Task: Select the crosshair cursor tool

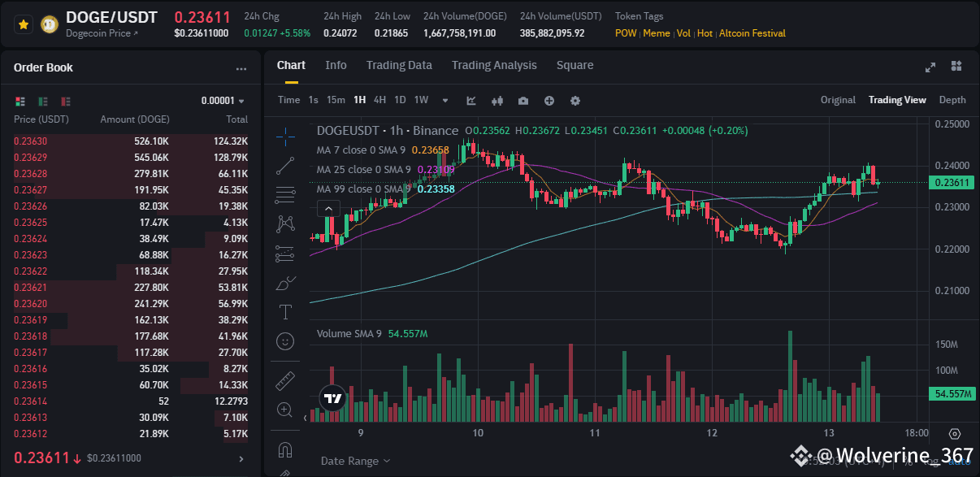Action: (285, 137)
